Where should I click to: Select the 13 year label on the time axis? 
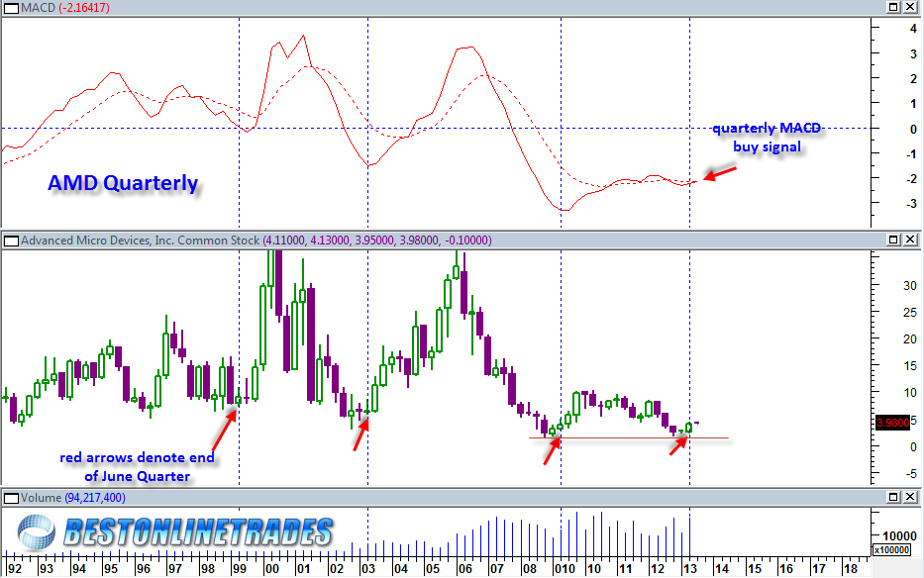point(689,569)
